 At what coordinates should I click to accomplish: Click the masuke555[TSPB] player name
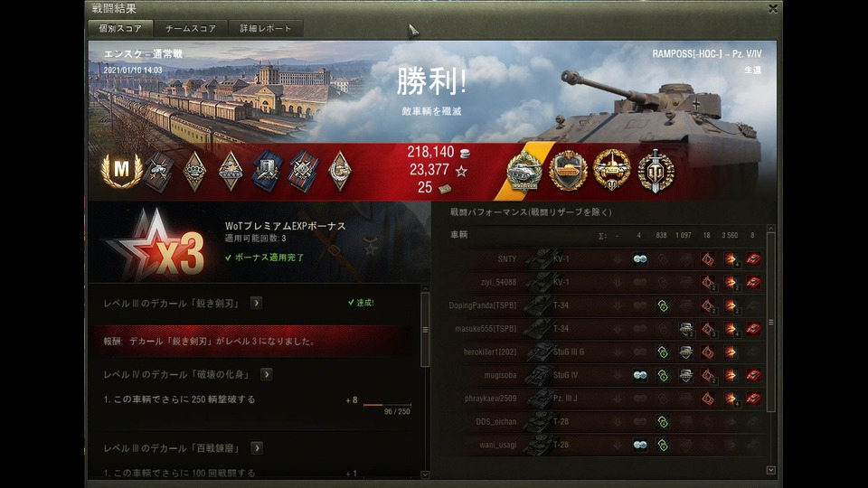pyautogui.click(x=486, y=329)
